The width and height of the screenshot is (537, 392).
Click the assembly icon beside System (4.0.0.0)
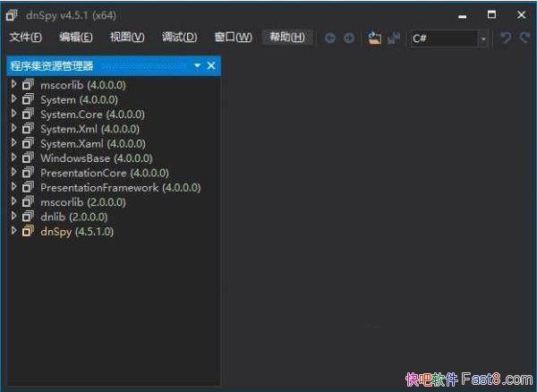pos(28,99)
